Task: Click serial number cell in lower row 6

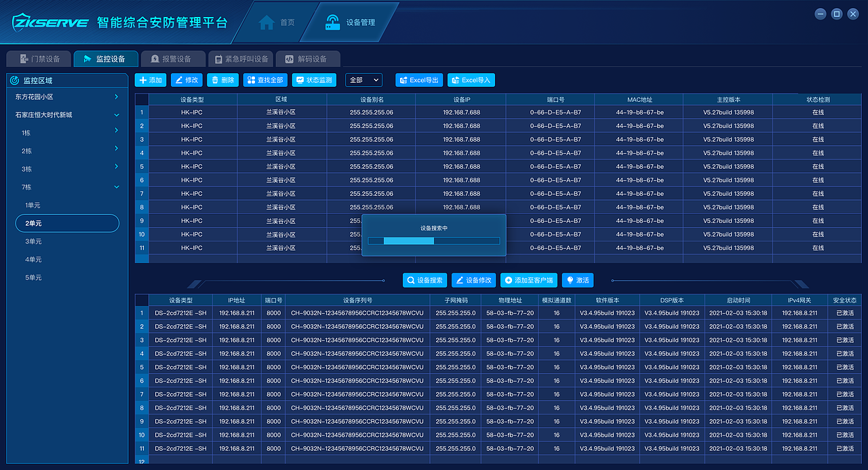Action: [x=357, y=381]
